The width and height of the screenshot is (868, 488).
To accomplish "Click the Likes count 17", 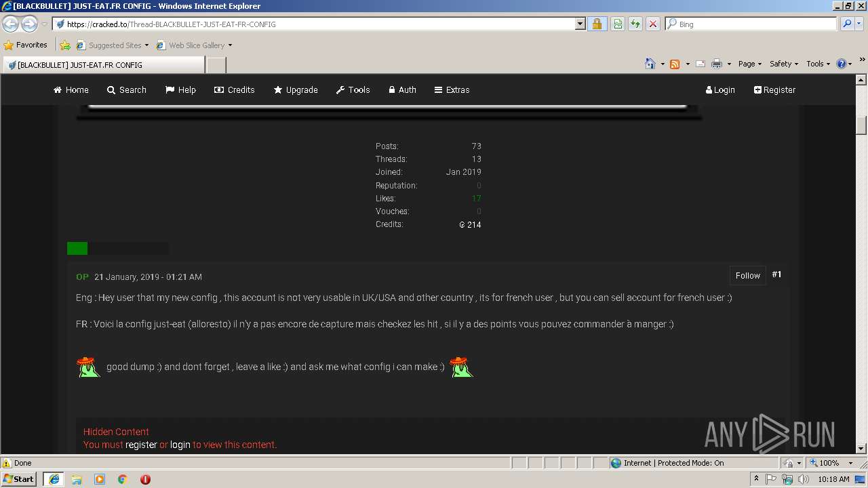I will click(477, 199).
